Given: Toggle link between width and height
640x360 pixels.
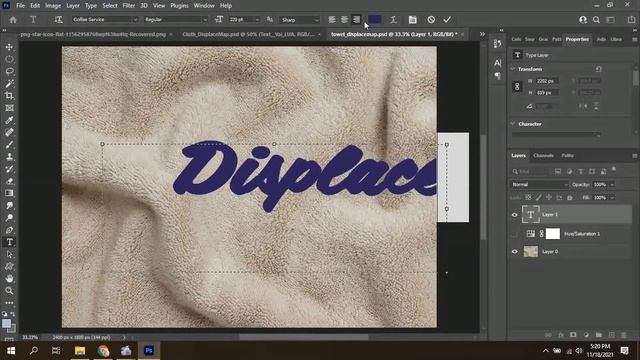Looking at the screenshot, I should (517, 87).
